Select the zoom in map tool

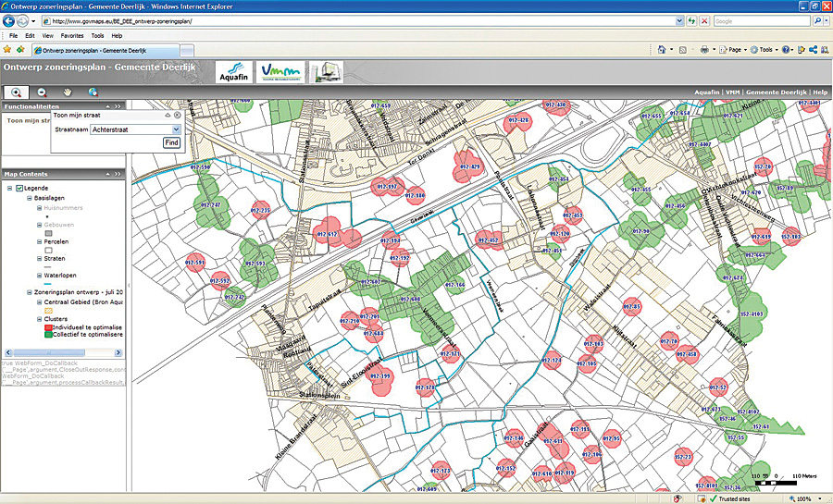(17, 92)
